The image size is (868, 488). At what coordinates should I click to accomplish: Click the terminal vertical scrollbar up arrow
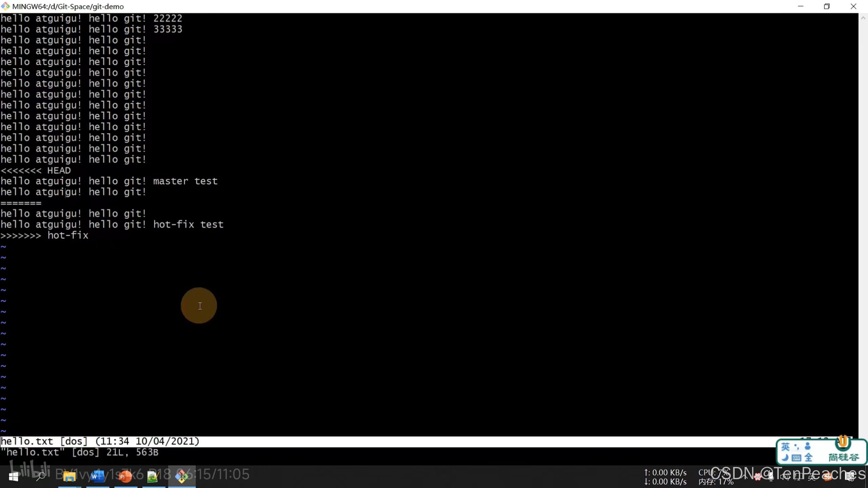point(863,18)
